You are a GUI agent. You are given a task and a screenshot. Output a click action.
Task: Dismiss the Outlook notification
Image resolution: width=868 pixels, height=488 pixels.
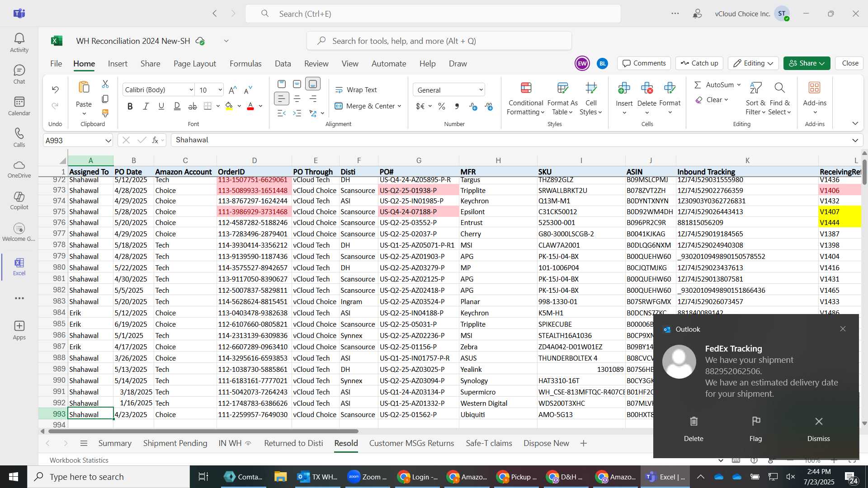coord(818,429)
